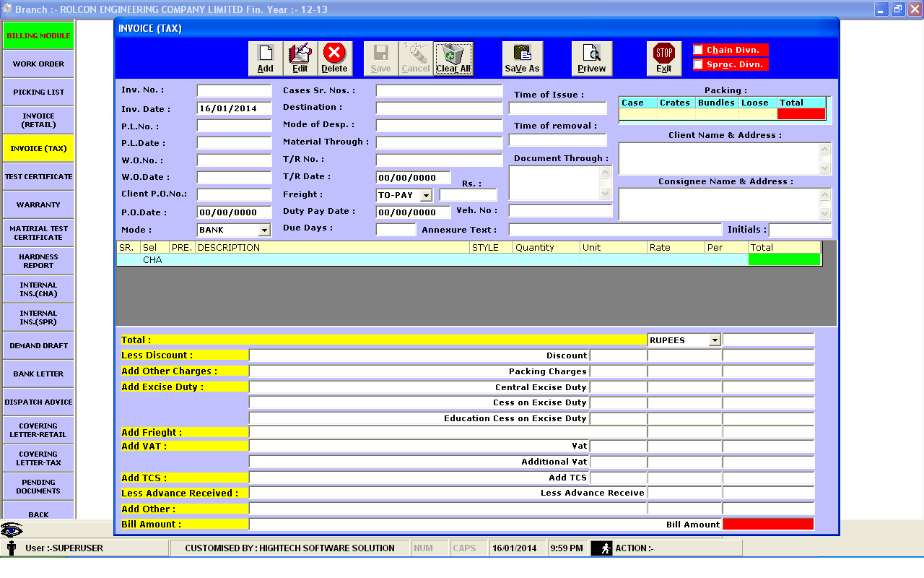Click the T/R No. input field
Viewport: 924px width, 578px height.
[439, 160]
